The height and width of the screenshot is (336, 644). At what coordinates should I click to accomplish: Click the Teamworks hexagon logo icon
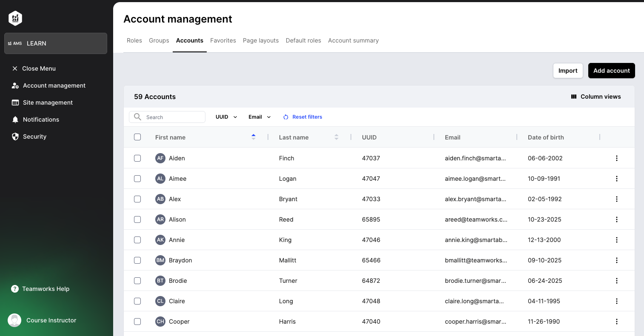coord(15,18)
